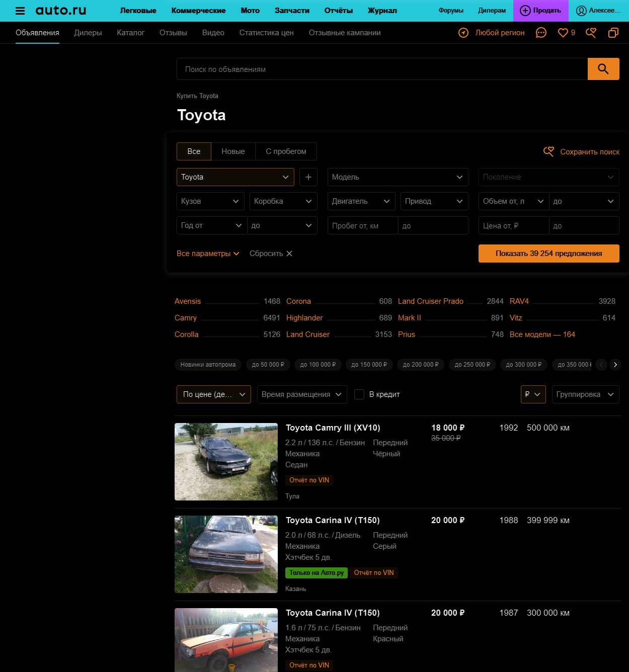
Task: Expand the Коробка filter dropdown
Action: pyautogui.click(x=283, y=201)
